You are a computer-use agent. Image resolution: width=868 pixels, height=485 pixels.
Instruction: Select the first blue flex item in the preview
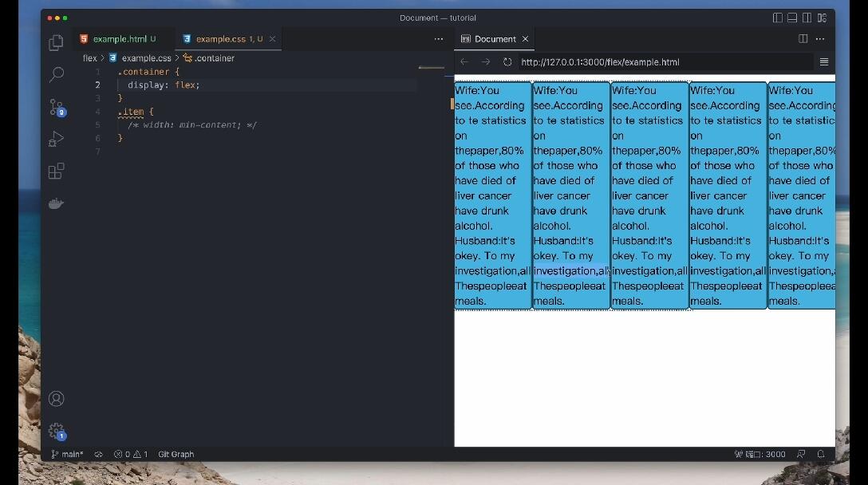493,195
